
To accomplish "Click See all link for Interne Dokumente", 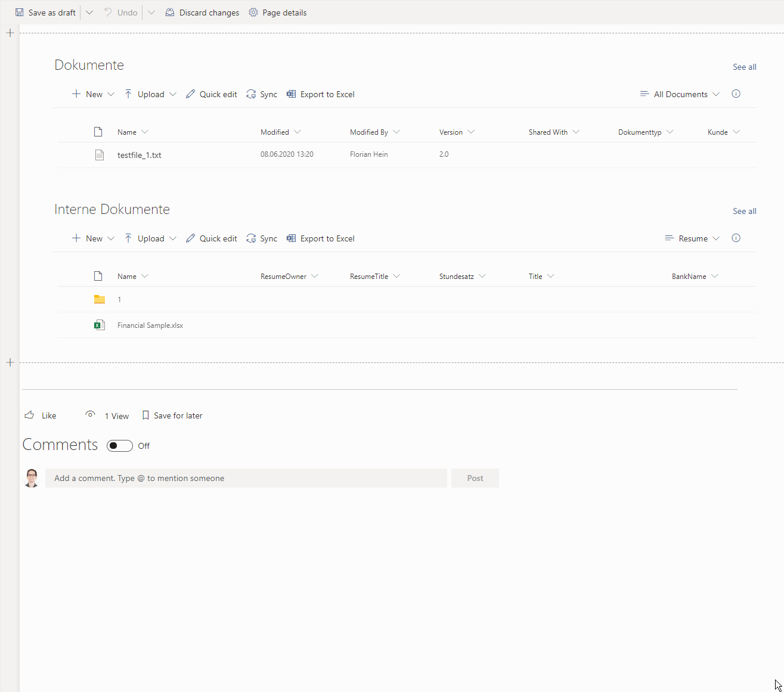I will coord(745,211).
